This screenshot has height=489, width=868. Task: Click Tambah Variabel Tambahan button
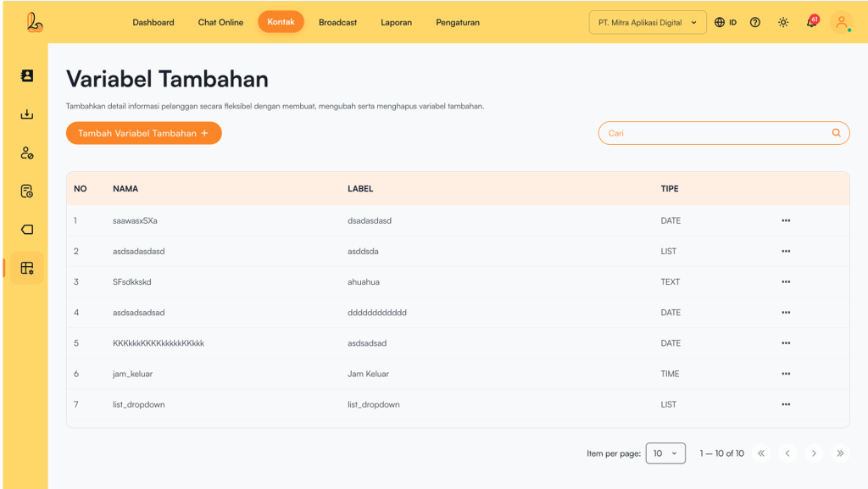[x=143, y=133]
